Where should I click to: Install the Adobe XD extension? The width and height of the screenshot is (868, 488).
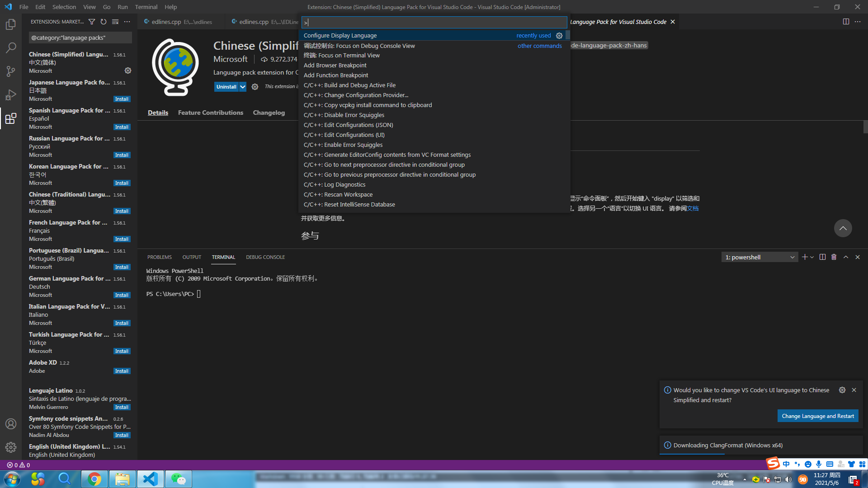[x=122, y=371]
